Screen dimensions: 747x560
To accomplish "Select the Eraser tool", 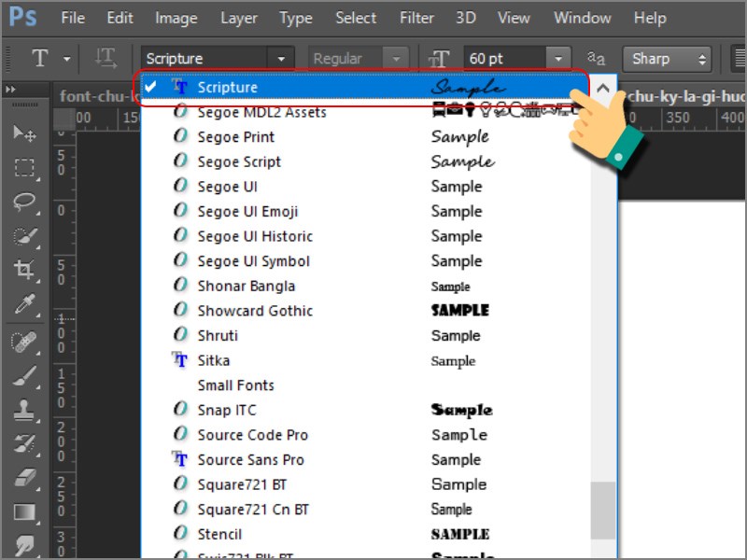I will 24,478.
